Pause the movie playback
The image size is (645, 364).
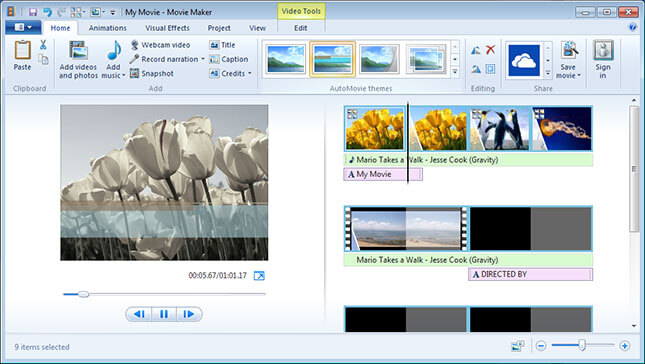(164, 314)
